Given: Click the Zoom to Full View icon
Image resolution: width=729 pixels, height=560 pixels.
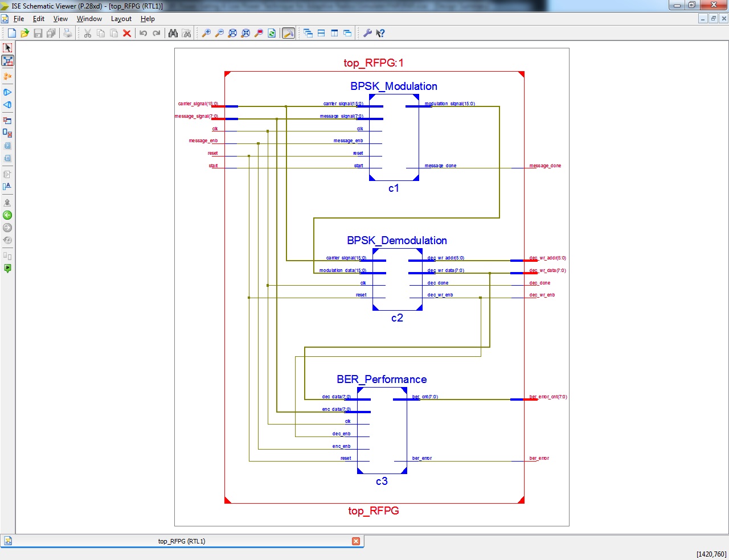Looking at the screenshot, I should tap(232, 33).
